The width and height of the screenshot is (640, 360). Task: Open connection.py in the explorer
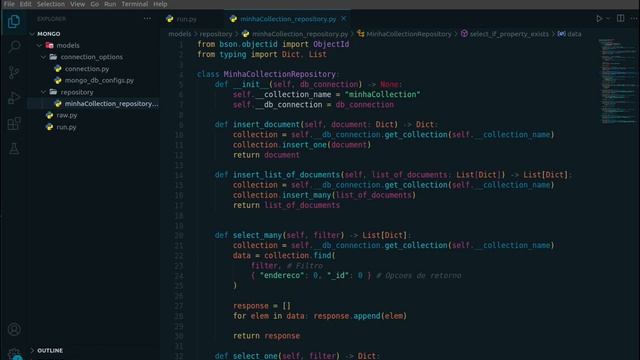click(87, 69)
